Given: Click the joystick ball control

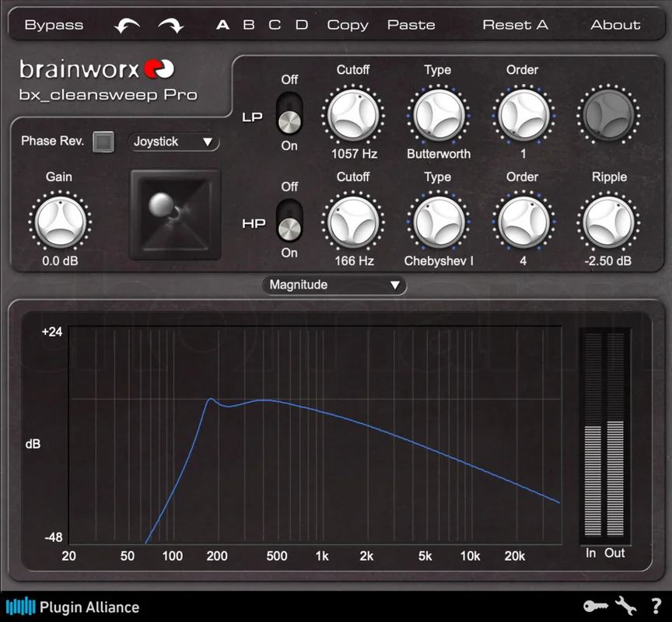Looking at the screenshot, I should (161, 204).
